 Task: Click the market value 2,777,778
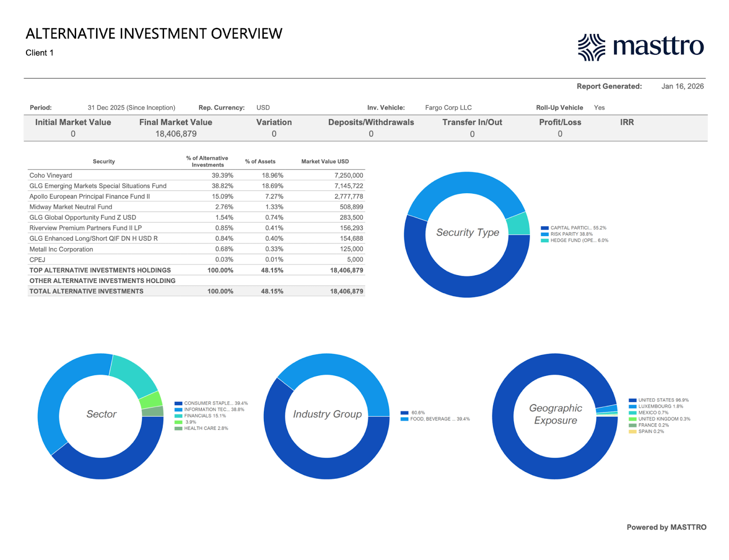349,196
